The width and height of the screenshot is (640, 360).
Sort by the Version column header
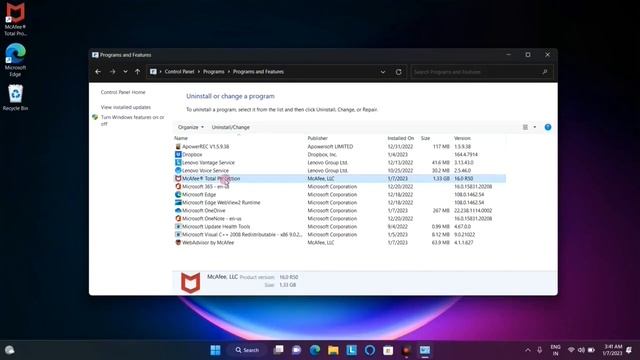click(x=462, y=138)
